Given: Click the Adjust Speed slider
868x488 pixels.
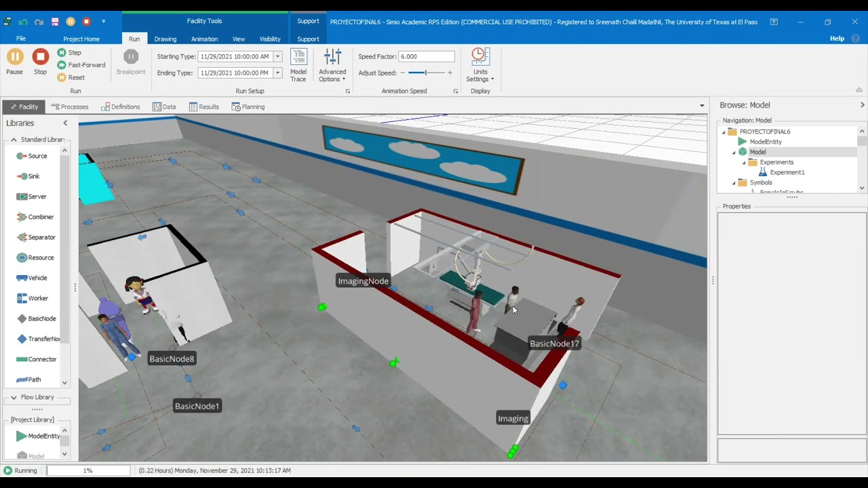Looking at the screenshot, I should click(x=426, y=73).
